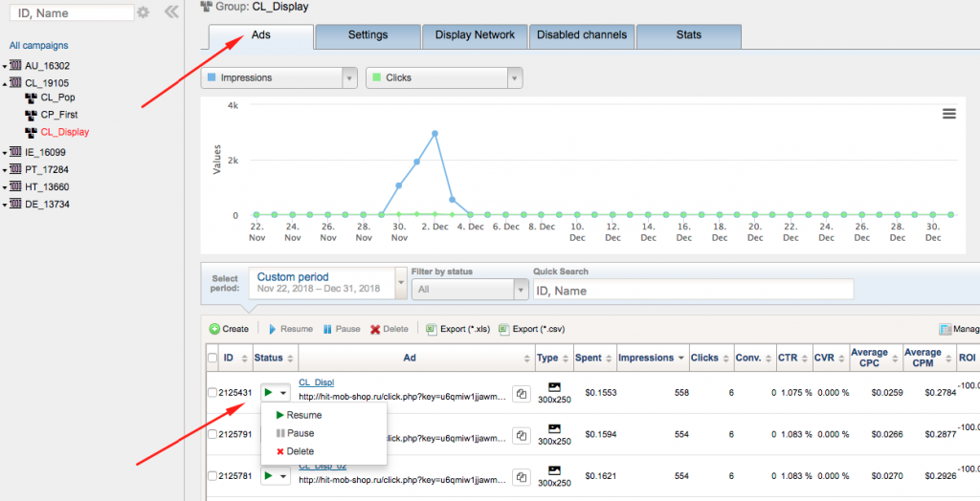Click the green Create plus icon
Viewport: 980px width, 501px height.
pos(214,329)
